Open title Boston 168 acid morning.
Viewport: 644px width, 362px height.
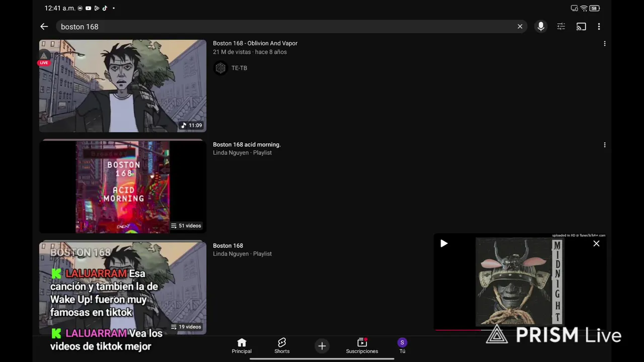(x=247, y=144)
